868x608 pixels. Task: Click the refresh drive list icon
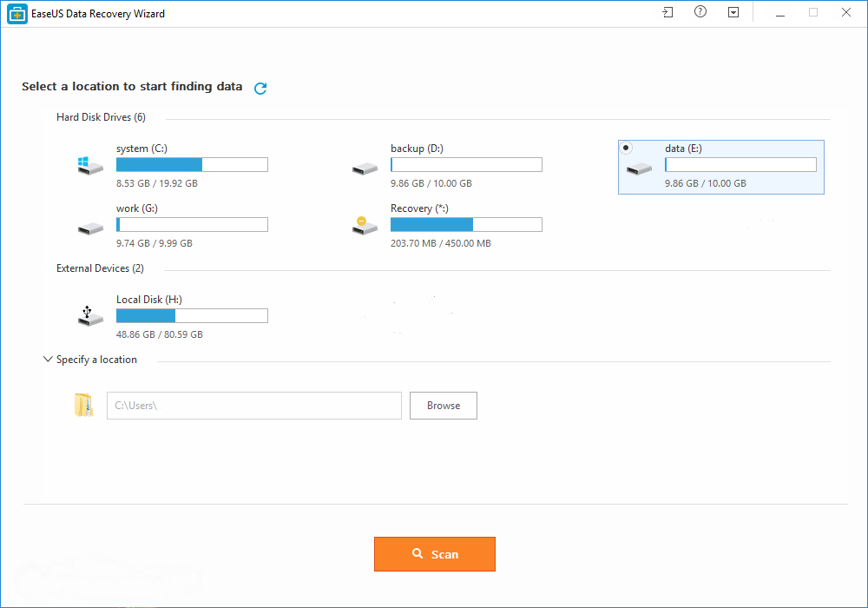[x=260, y=88]
